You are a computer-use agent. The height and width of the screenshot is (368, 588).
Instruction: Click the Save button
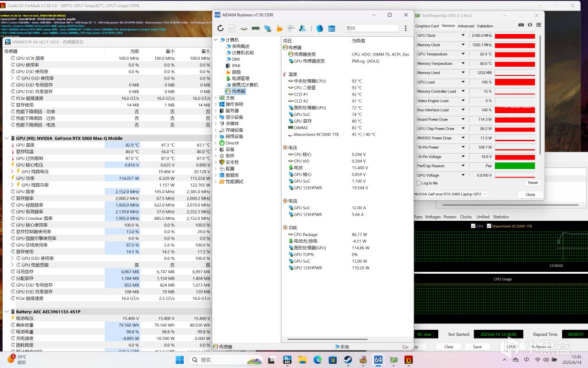[477, 347]
